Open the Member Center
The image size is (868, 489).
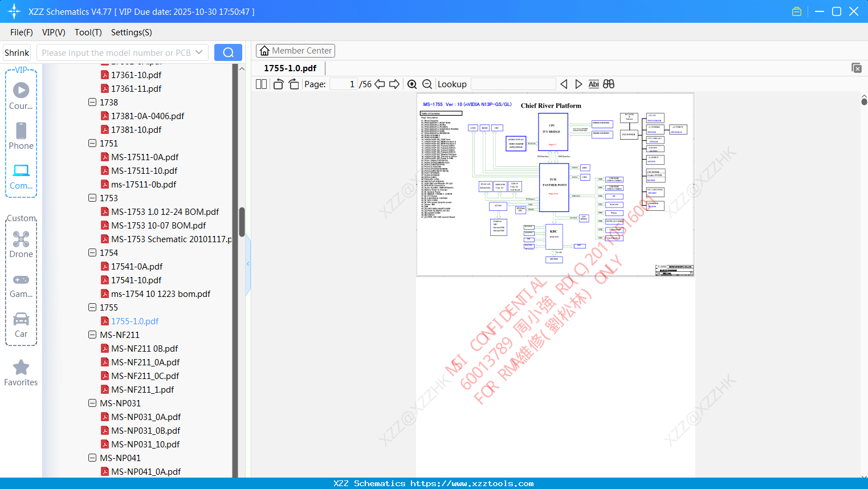point(295,51)
